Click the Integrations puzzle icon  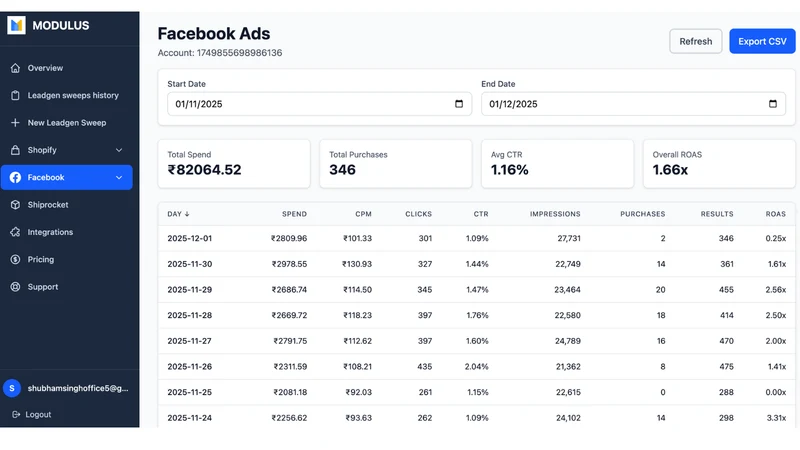coord(15,232)
